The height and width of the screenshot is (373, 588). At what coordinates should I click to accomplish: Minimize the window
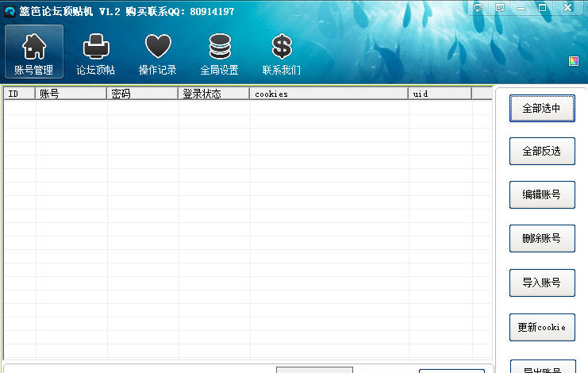(521, 8)
